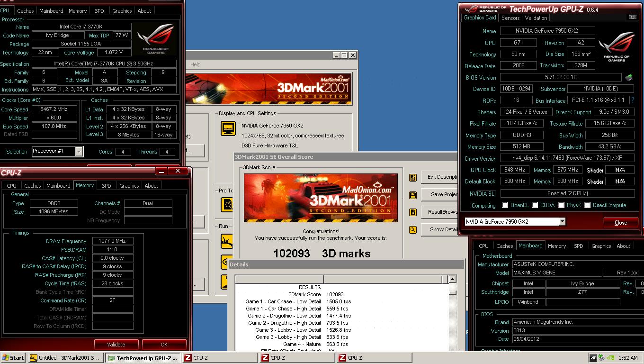This screenshot has width=644, height=364.
Task: Open the ResultBrowser button
Action: click(x=440, y=212)
